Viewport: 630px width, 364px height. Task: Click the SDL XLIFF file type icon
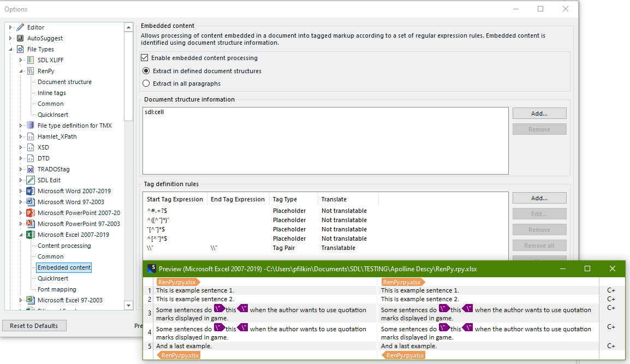tap(31, 60)
